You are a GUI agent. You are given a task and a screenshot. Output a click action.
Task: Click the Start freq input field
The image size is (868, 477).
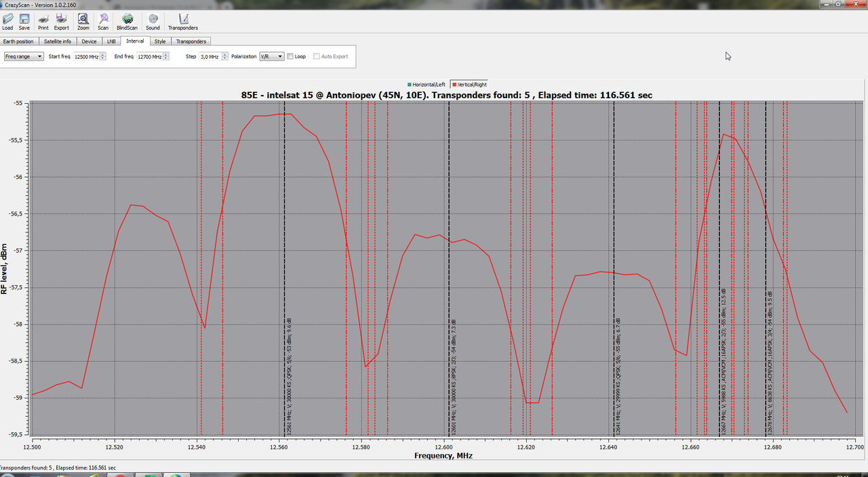pyautogui.click(x=86, y=57)
